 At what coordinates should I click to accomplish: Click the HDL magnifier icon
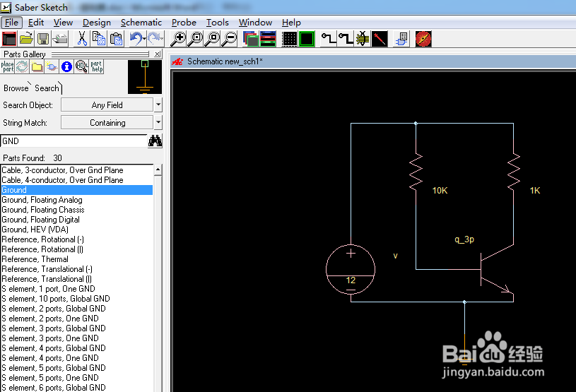81,67
